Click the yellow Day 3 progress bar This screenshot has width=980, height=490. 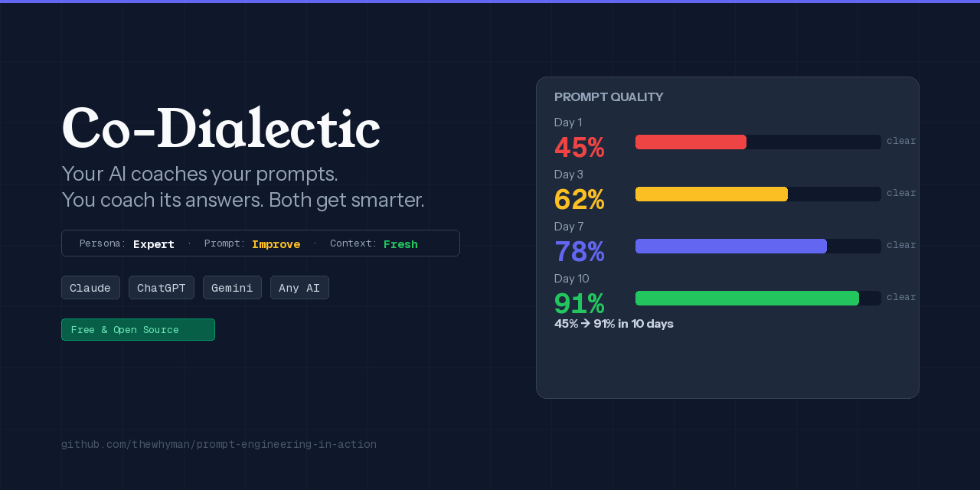pyautogui.click(x=711, y=194)
